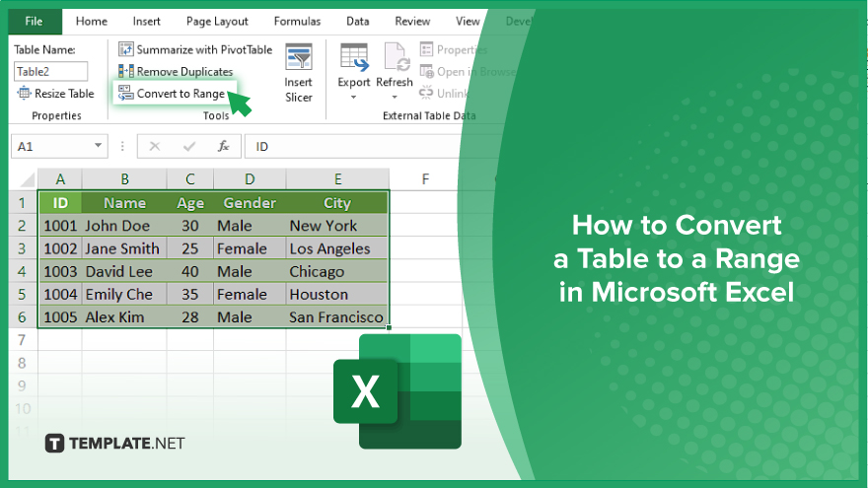Click cell containing New York
Viewport: 868px width, 488px height.
tap(337, 226)
